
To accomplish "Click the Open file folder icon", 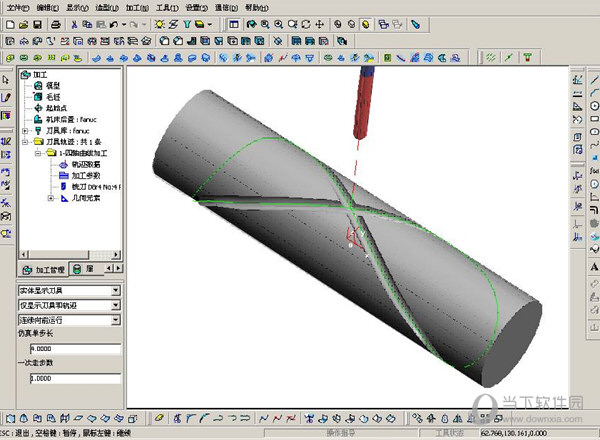I will 24,25.
